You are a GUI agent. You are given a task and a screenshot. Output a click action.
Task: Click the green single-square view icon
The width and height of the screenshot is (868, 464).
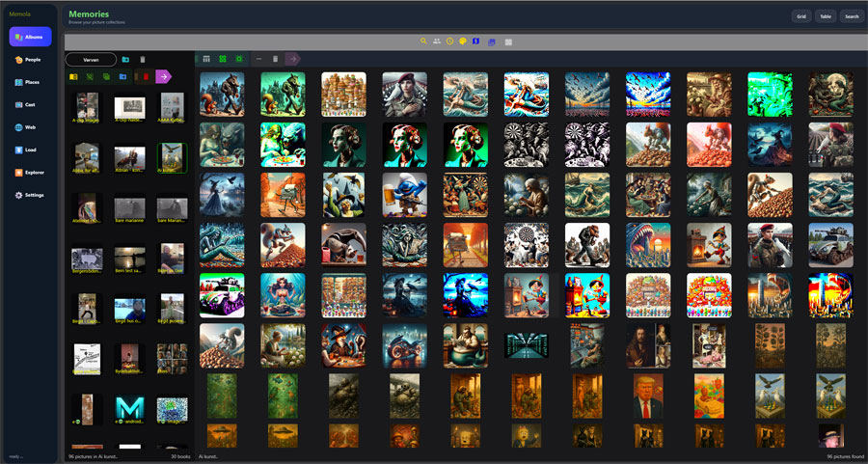click(239, 59)
